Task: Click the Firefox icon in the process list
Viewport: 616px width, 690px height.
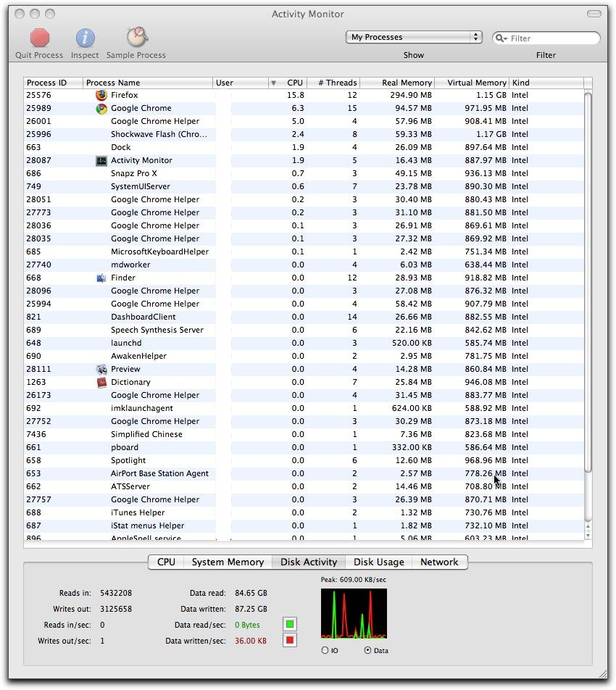Action: click(100, 95)
